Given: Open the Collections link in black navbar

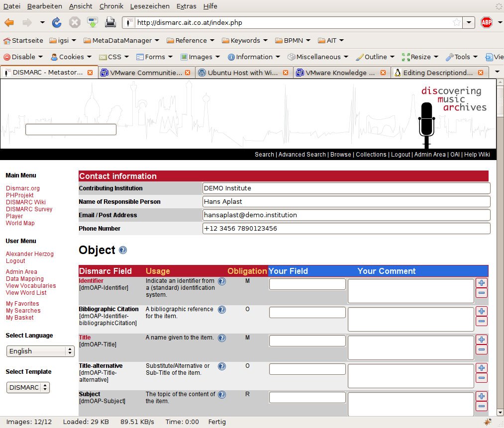Looking at the screenshot, I should (x=371, y=155).
